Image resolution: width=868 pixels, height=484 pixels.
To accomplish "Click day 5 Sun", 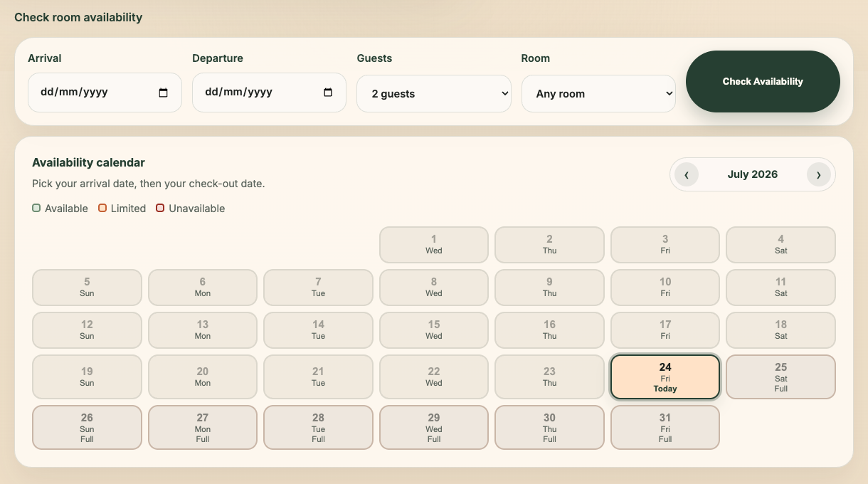I will (87, 288).
